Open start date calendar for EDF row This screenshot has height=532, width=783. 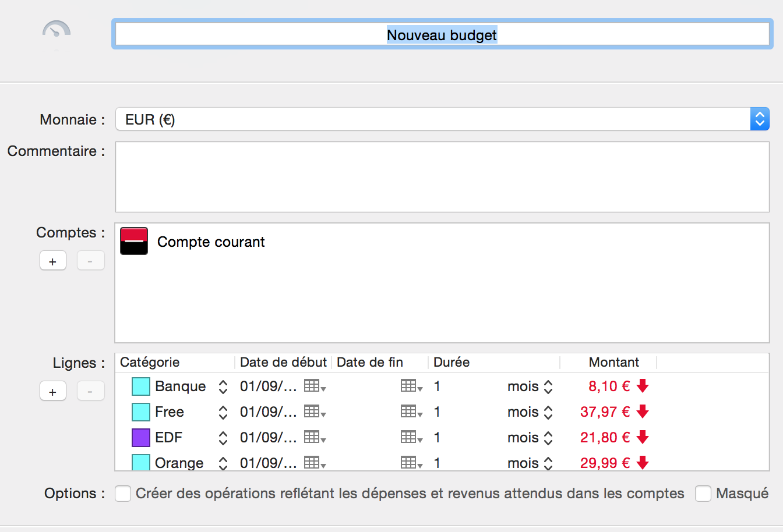pos(315,437)
